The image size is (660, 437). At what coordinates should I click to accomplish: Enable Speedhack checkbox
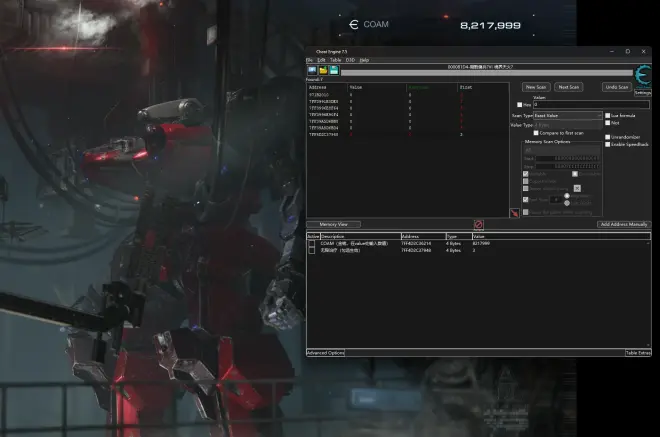click(x=606, y=144)
